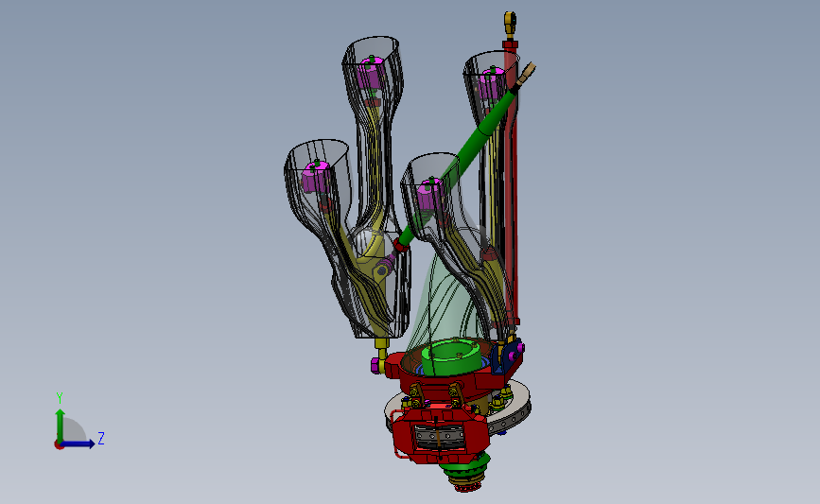Click the Y axis label on the triad

[x=60, y=398]
